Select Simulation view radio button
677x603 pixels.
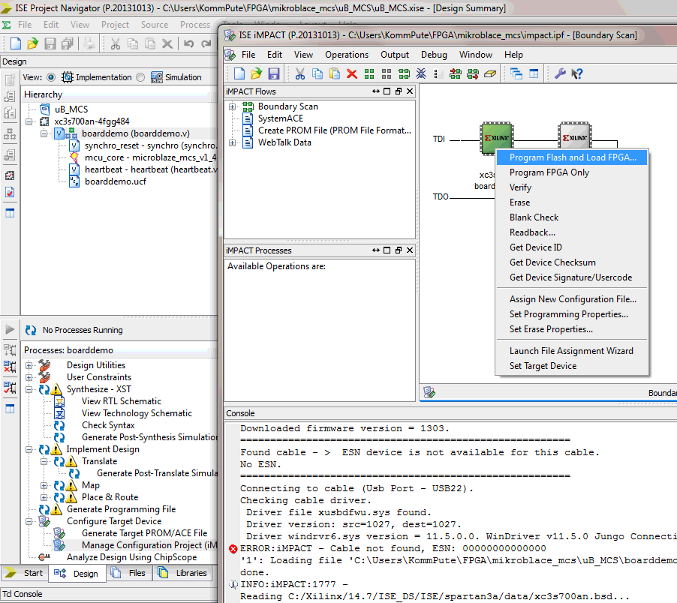(x=140, y=77)
